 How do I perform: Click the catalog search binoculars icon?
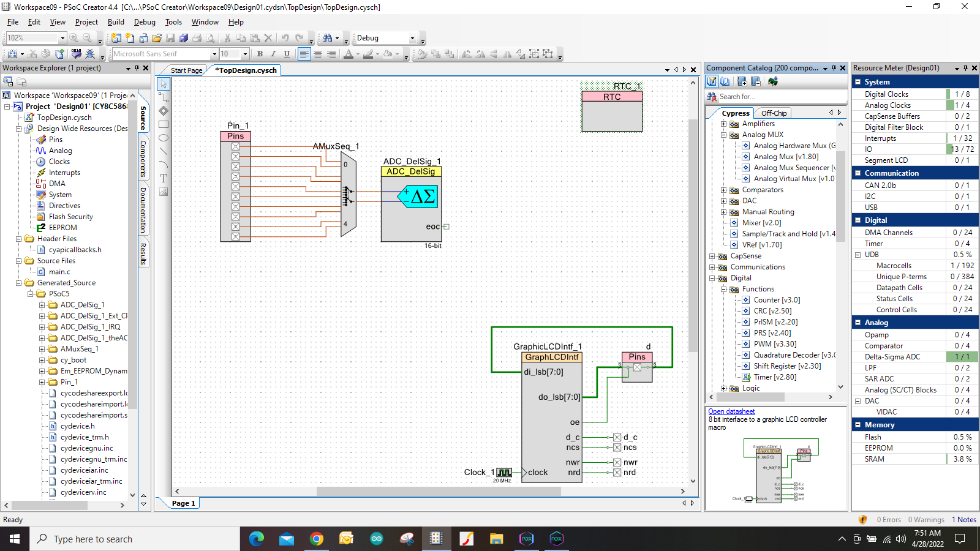point(712,96)
